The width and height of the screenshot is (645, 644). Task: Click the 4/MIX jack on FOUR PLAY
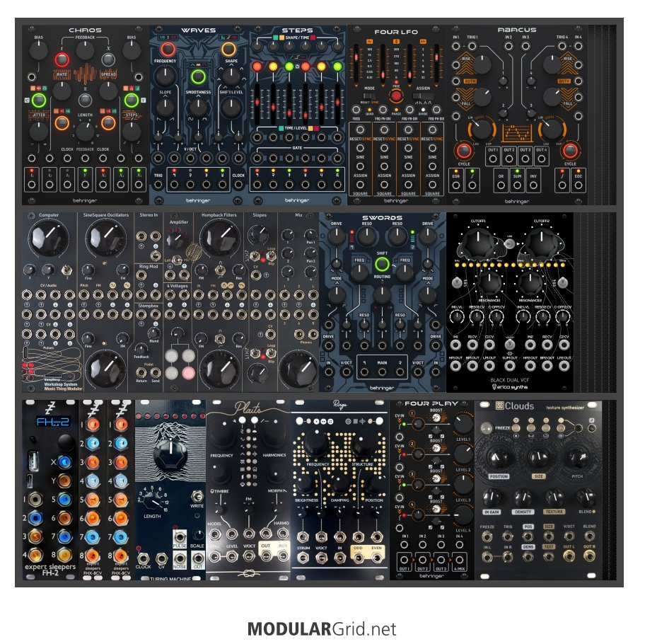click(x=460, y=560)
